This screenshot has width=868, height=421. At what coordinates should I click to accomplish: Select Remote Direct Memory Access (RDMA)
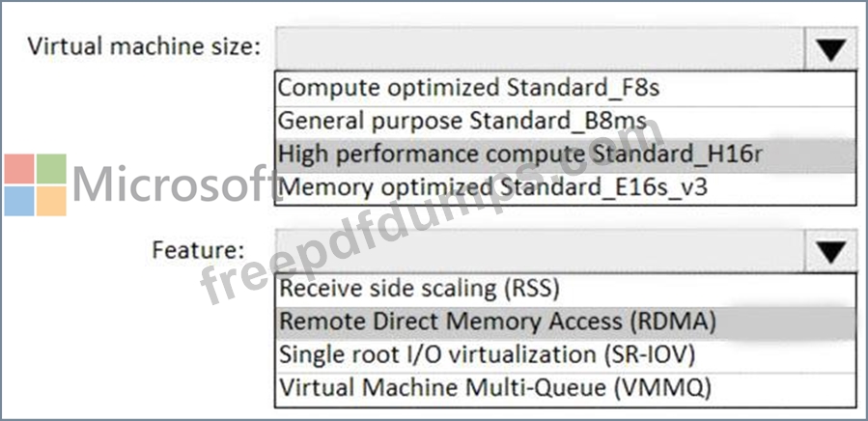point(565,323)
